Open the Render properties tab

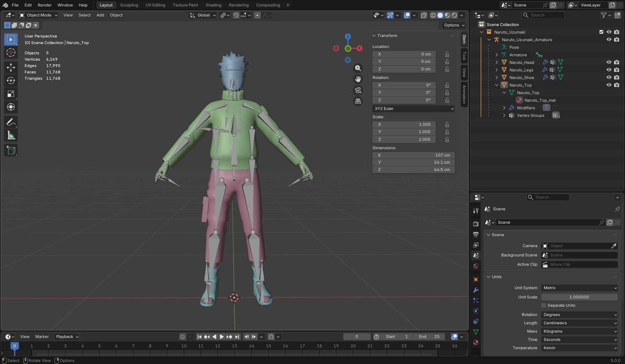coord(476,224)
